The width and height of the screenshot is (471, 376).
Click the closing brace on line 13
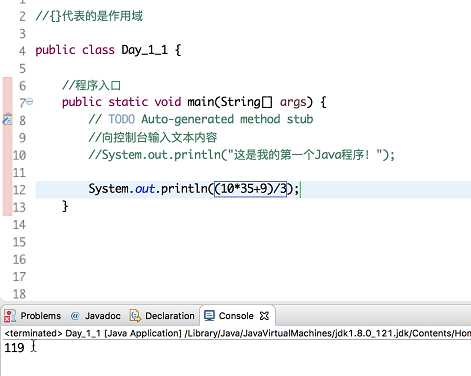65,206
